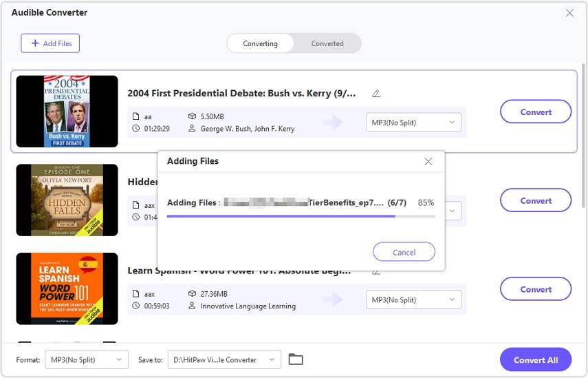This screenshot has width=588, height=378.
Task: Click the size icon next to 27.36MB
Action: point(192,293)
